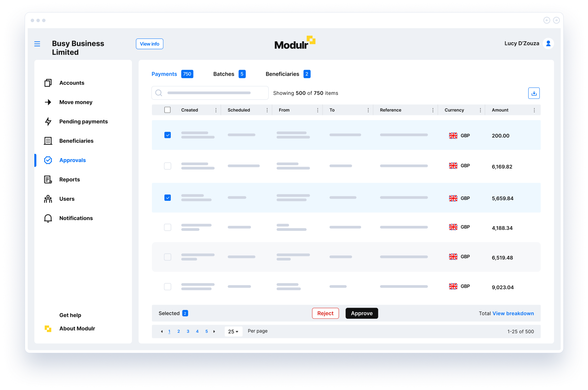Click the Busy Business Limited title
This screenshot has height=390, width=588.
pos(78,48)
